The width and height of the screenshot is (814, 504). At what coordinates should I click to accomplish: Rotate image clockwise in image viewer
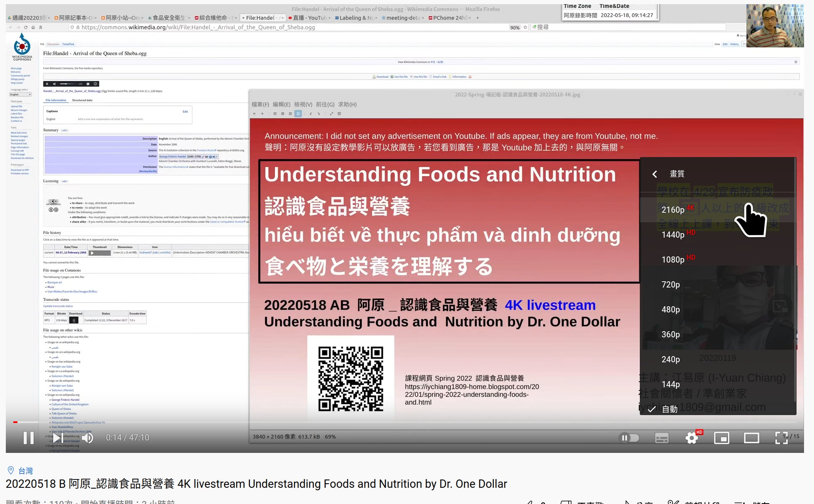318,113
